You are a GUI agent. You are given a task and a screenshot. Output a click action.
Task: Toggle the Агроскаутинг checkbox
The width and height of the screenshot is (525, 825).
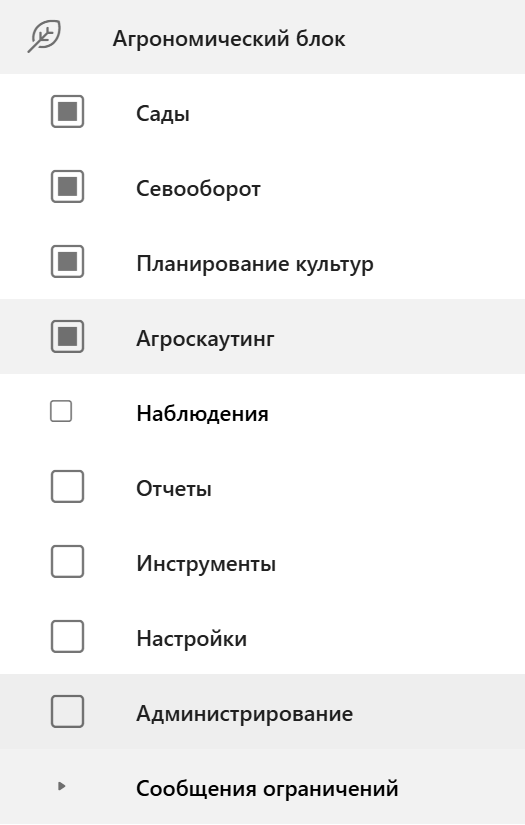tap(67, 336)
